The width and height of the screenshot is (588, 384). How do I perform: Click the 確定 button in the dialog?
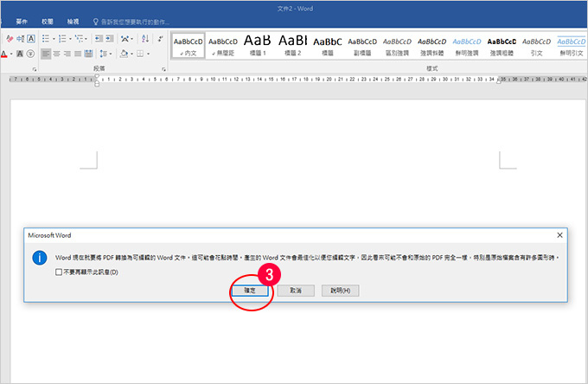pos(250,291)
